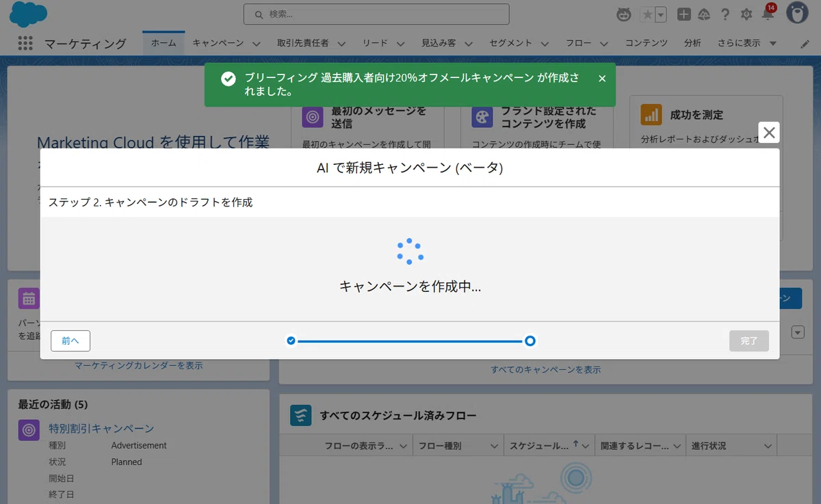Expand the キャンペーン tab menu chevron

click(257, 43)
